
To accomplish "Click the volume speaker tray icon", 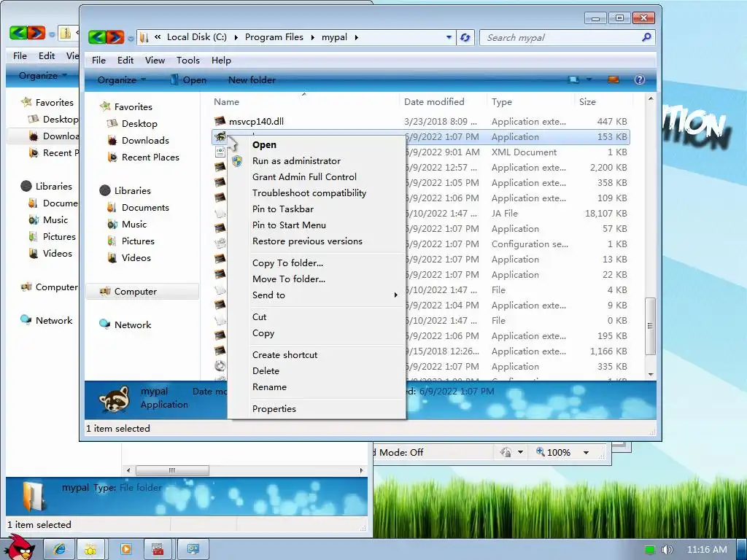I will click(667, 550).
